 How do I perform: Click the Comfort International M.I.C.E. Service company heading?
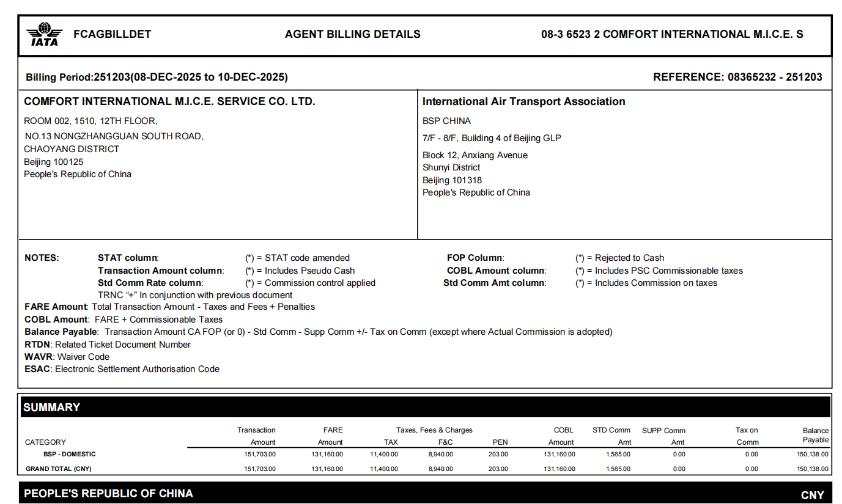[169, 101]
